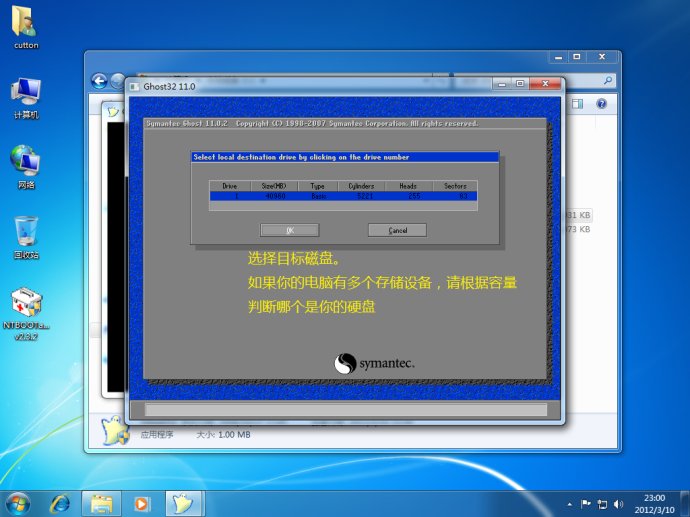The height and width of the screenshot is (517, 690).
Task: Click the Type column header
Action: click(x=317, y=186)
